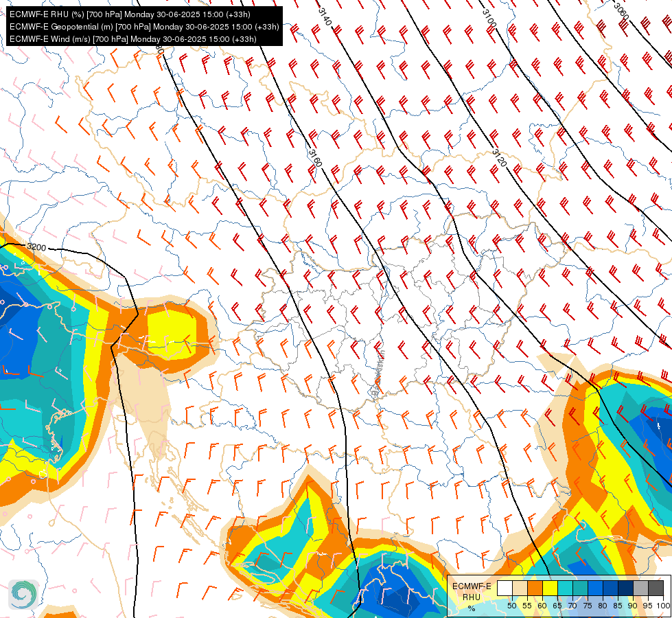Select the RHU 700 hPa title line
This screenshot has width=672, height=618.
coord(130,14)
